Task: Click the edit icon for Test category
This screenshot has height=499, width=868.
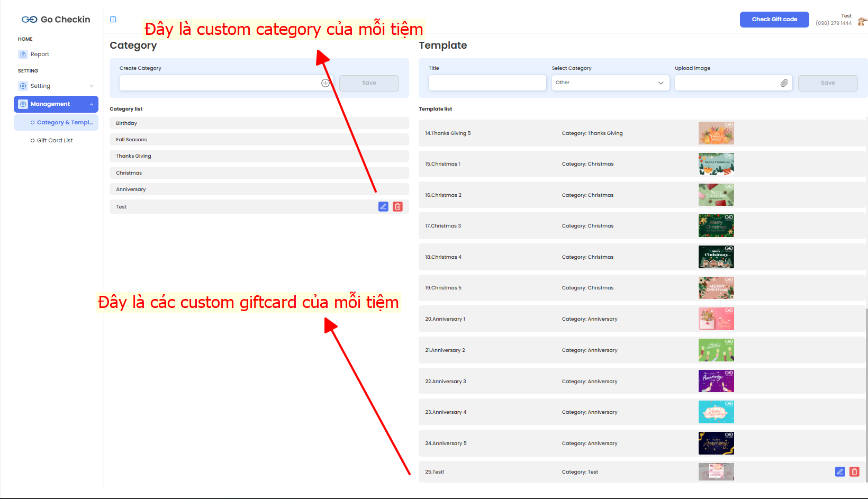Action: (x=383, y=207)
